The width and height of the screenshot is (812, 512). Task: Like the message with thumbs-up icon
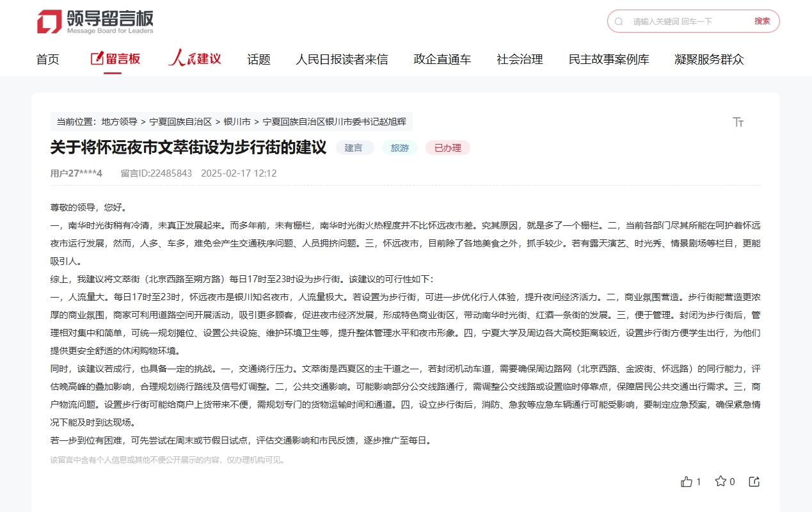pyautogui.click(x=687, y=481)
